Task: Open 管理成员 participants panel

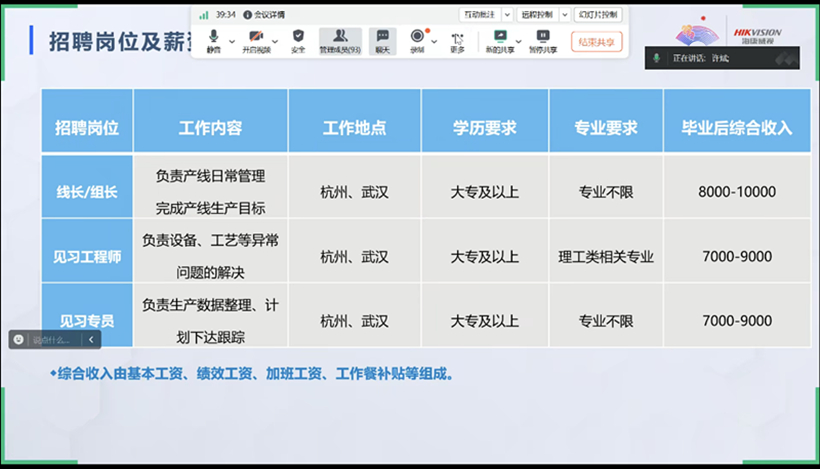Action: (340, 40)
